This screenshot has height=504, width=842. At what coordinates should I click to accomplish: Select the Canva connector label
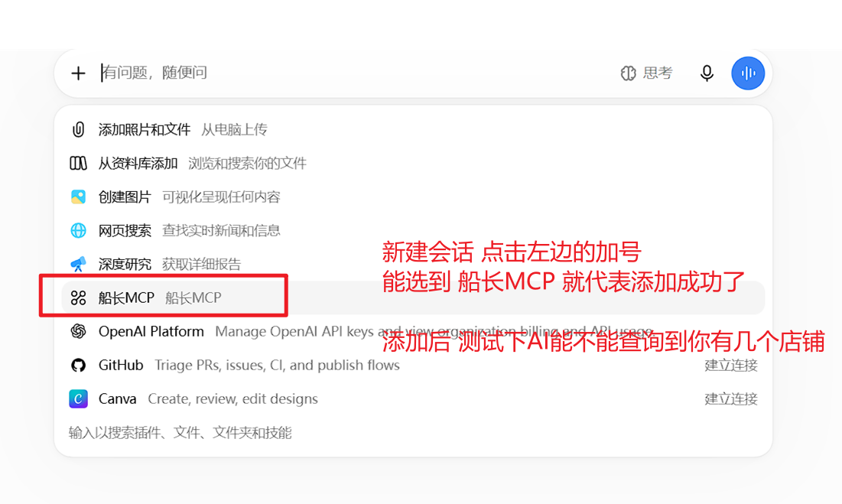point(117,398)
